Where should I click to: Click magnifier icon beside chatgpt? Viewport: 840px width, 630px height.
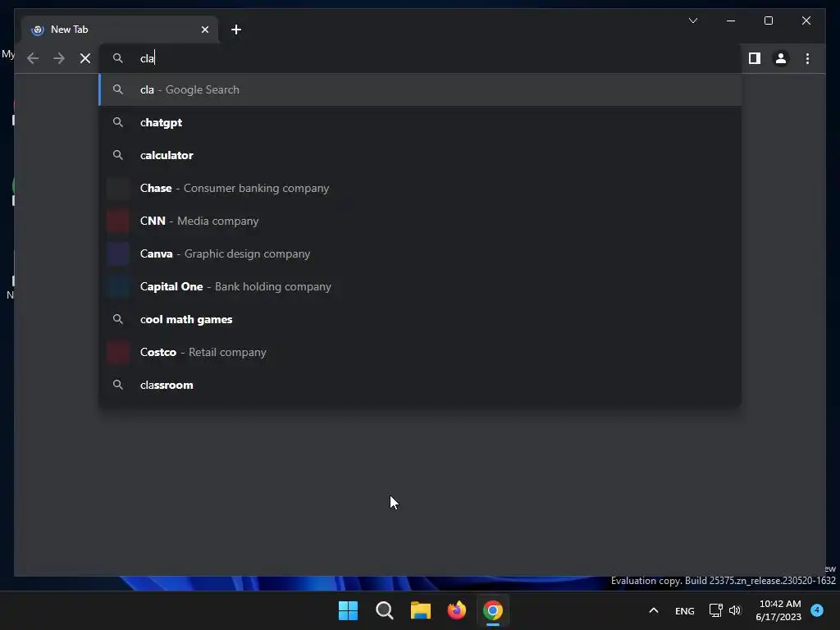tap(118, 123)
